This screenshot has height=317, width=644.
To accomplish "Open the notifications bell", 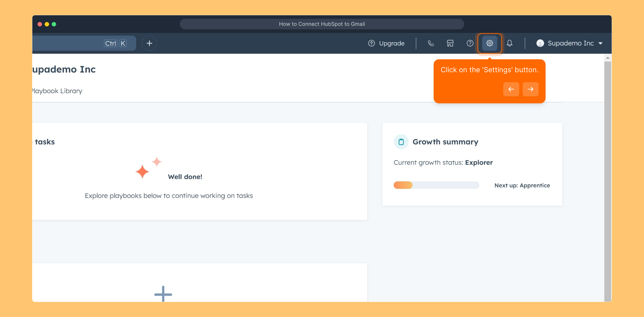I will [x=510, y=43].
